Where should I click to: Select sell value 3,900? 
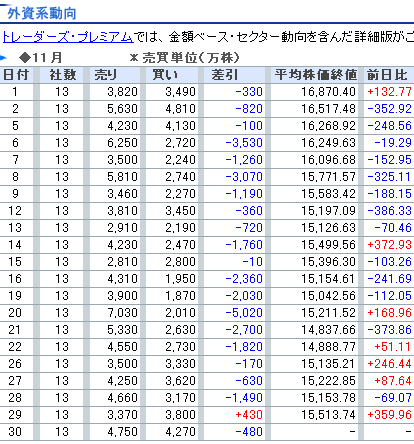(x=122, y=296)
